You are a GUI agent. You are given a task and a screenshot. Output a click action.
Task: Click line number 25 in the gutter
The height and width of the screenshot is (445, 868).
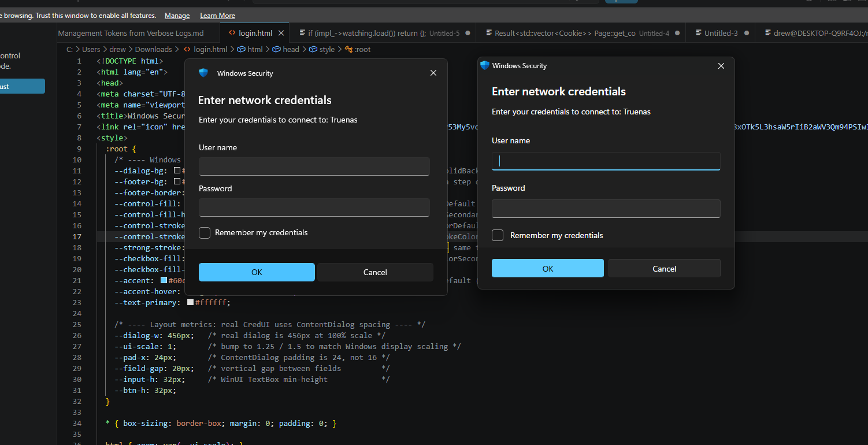(x=77, y=324)
